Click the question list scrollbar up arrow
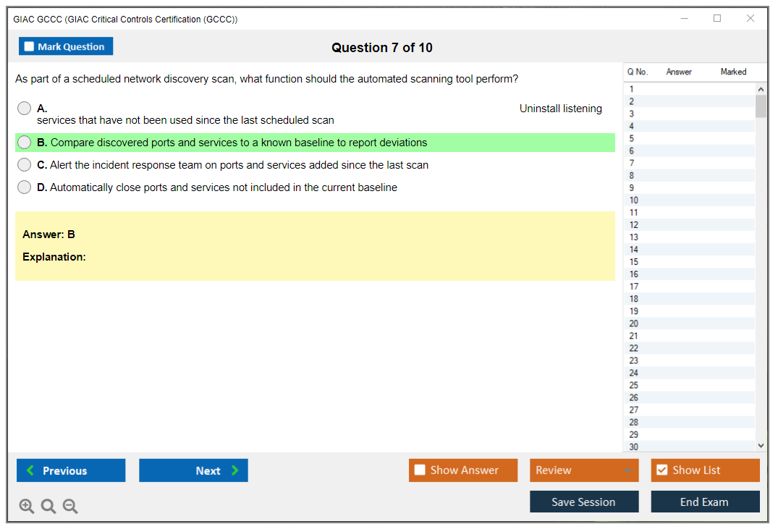Screen dimensions: 778x532 [x=761, y=88]
